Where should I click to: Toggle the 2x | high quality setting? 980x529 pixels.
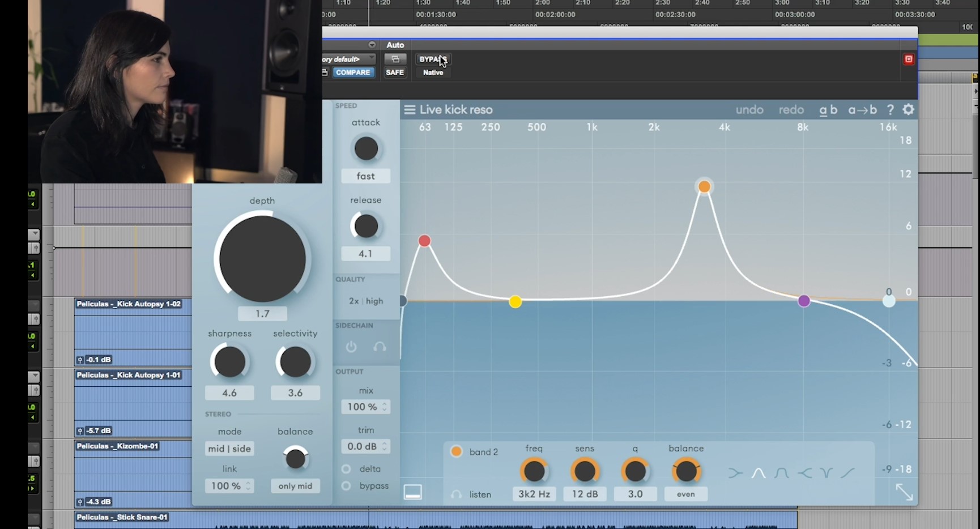click(x=366, y=301)
